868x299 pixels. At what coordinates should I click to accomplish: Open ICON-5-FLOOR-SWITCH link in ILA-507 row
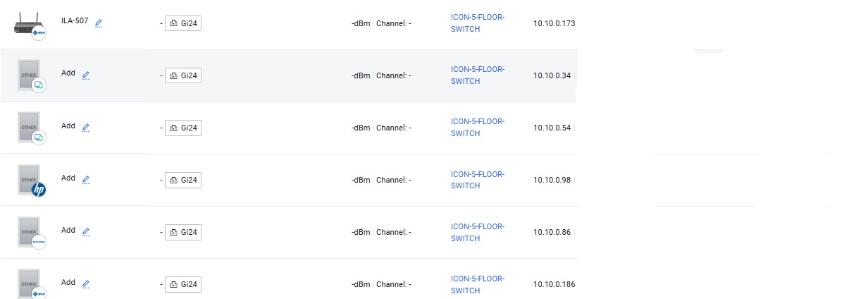tap(478, 23)
